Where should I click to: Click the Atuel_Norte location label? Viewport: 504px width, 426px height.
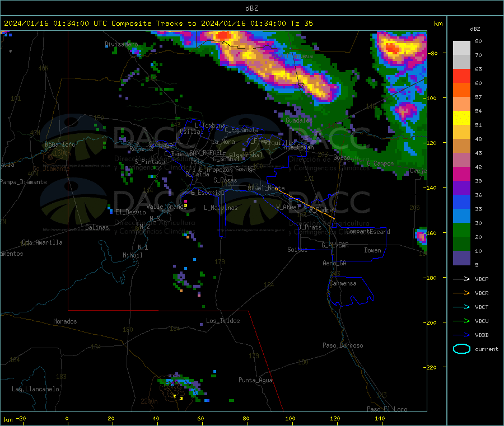tap(266, 188)
